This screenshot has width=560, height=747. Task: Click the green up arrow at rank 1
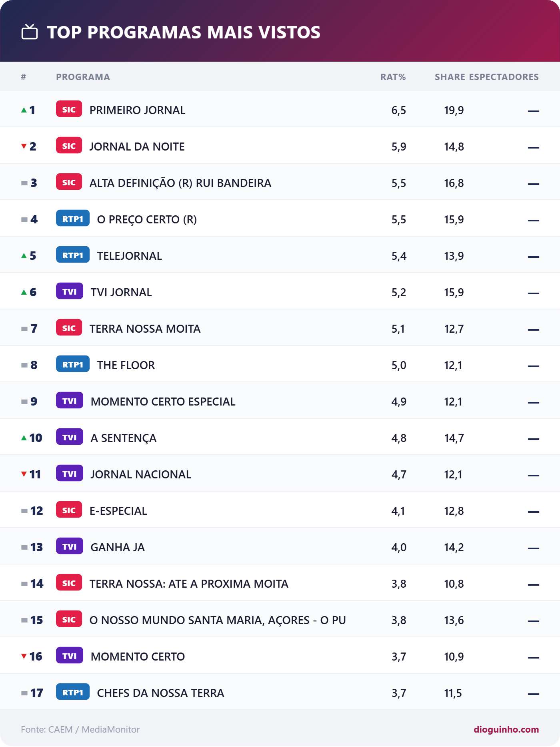tap(24, 110)
